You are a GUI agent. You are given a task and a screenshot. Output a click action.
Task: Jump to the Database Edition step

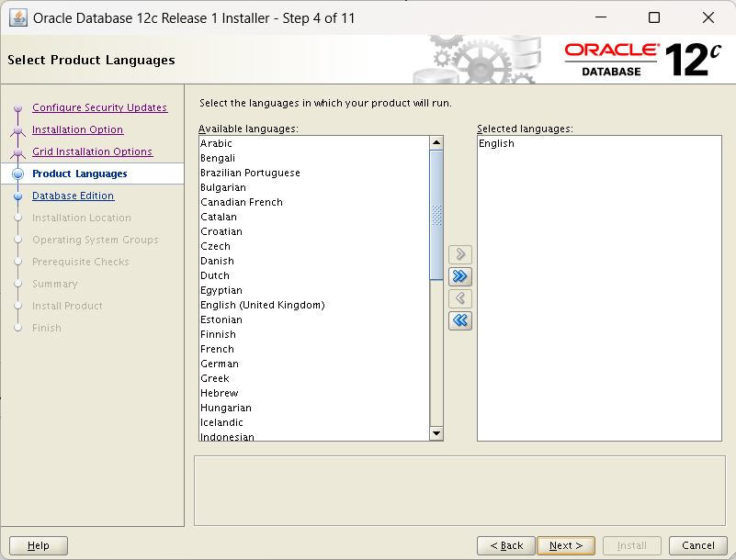click(x=73, y=196)
